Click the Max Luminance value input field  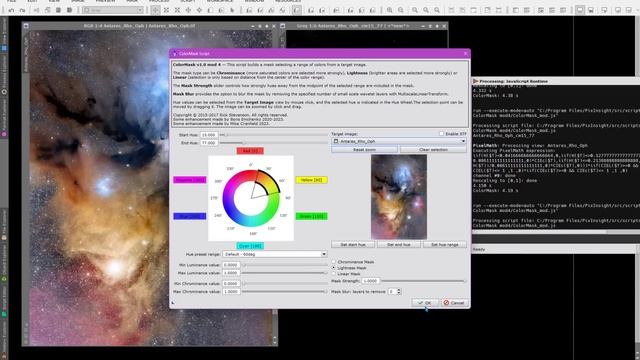(x=231, y=273)
